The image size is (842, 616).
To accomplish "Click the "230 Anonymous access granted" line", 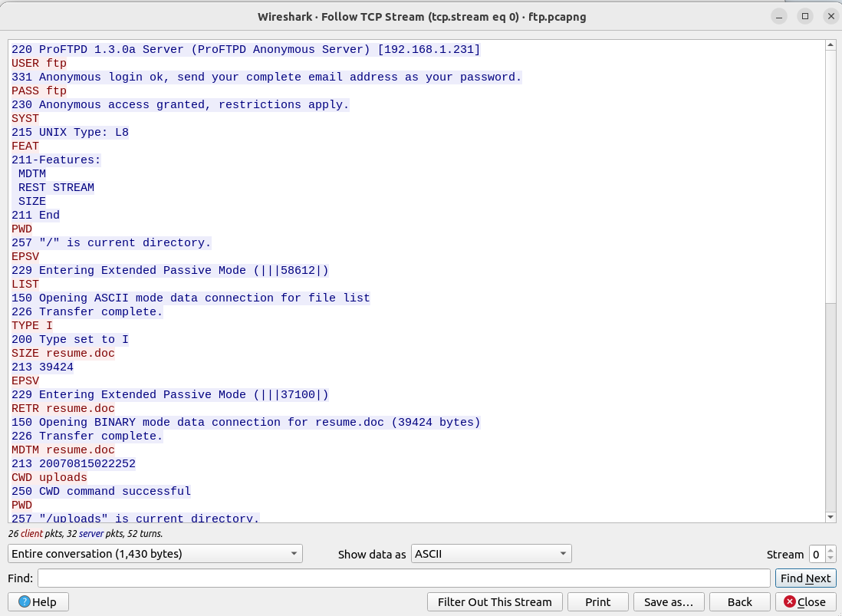I will tap(180, 105).
